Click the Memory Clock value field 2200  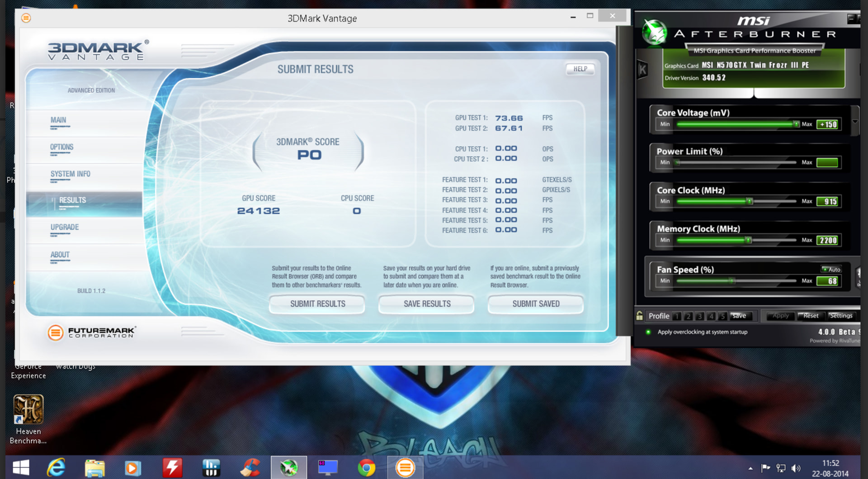coord(828,240)
